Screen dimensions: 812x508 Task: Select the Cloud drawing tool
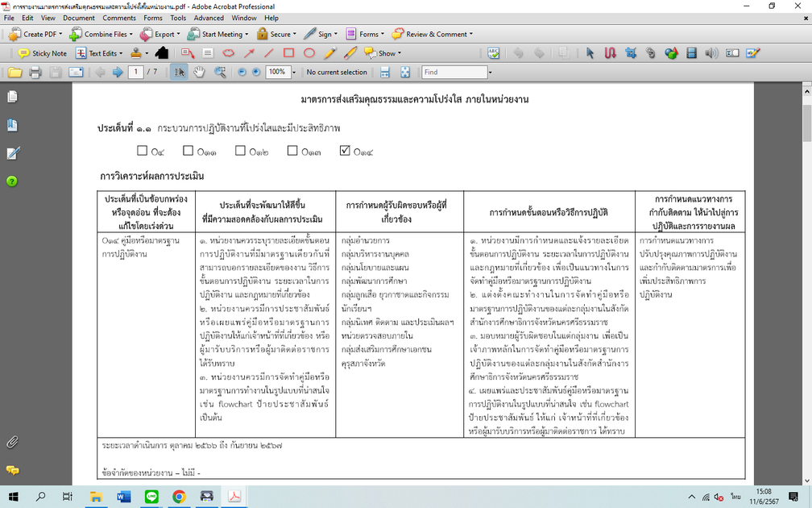[x=228, y=53]
